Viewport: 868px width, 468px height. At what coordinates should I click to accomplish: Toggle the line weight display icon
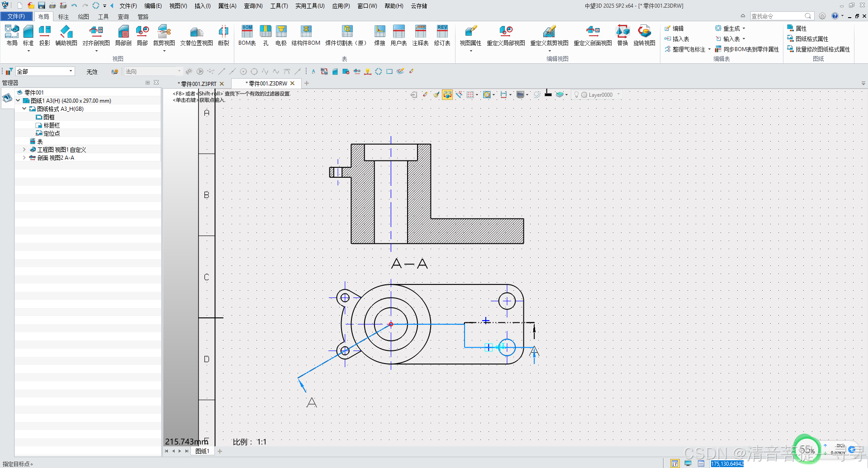click(x=548, y=94)
